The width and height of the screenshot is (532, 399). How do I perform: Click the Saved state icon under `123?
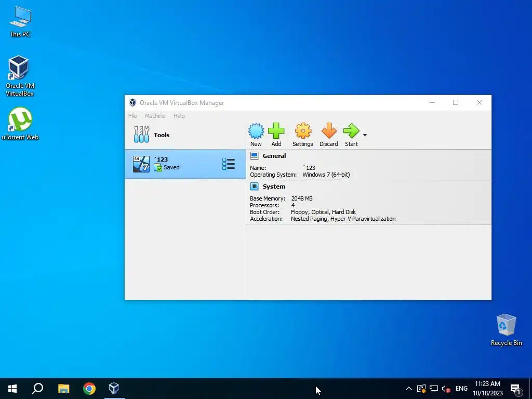[158, 167]
